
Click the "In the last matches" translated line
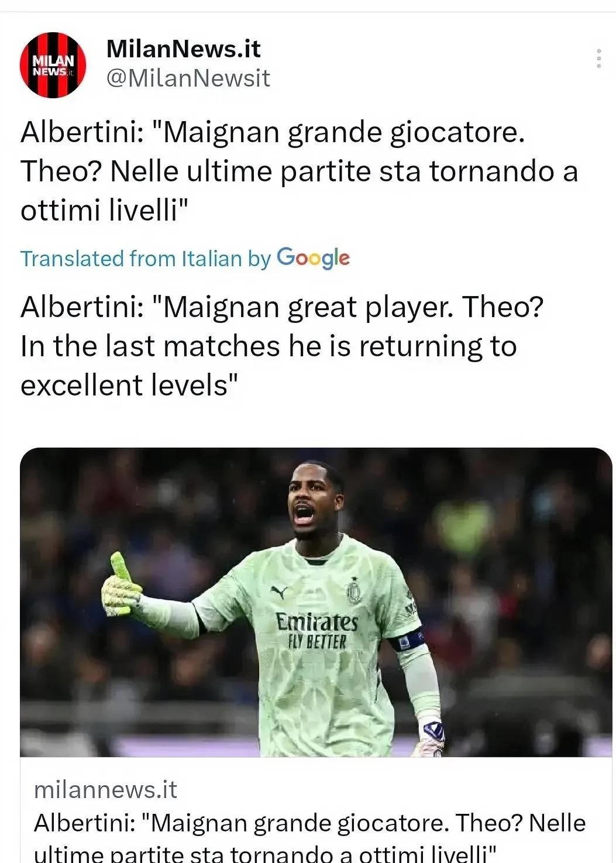pos(269,346)
